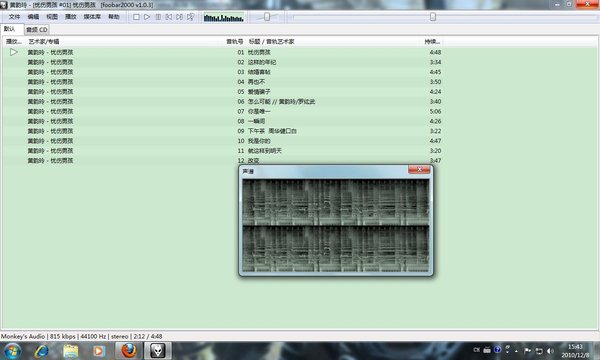Click the blue help icon in the tray
The height and width of the screenshot is (360, 600).
[x=497, y=350]
